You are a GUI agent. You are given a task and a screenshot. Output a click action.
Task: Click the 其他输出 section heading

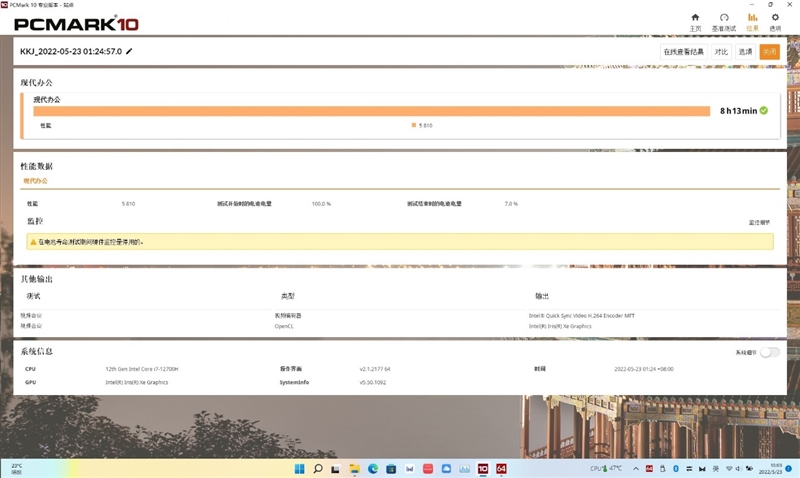[x=36, y=279]
